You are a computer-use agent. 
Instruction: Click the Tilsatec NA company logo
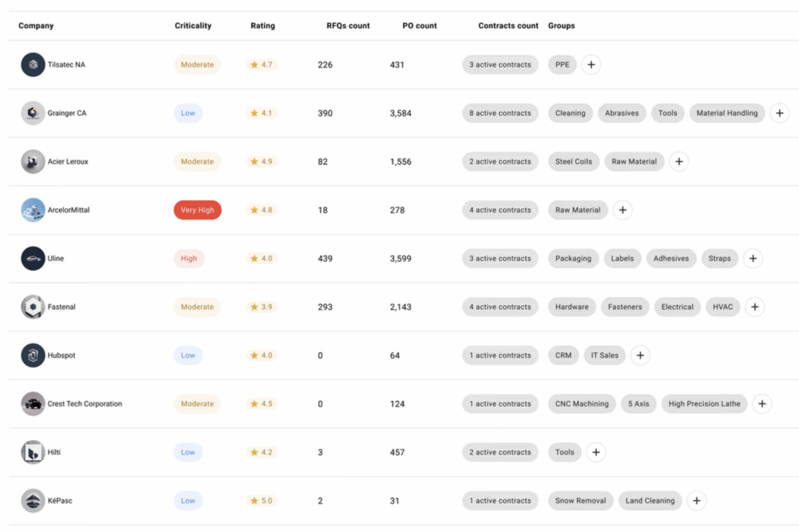[33, 65]
